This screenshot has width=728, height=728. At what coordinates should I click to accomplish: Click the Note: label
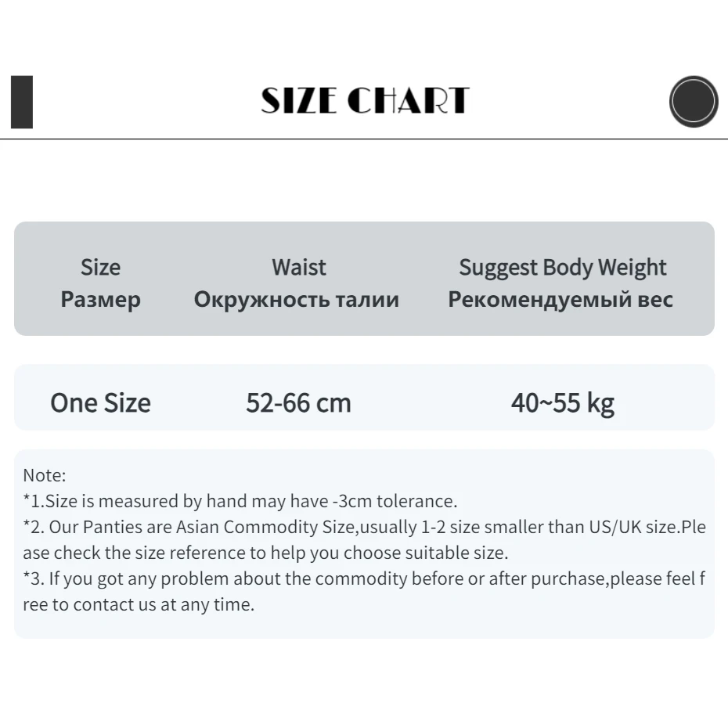tap(45, 474)
